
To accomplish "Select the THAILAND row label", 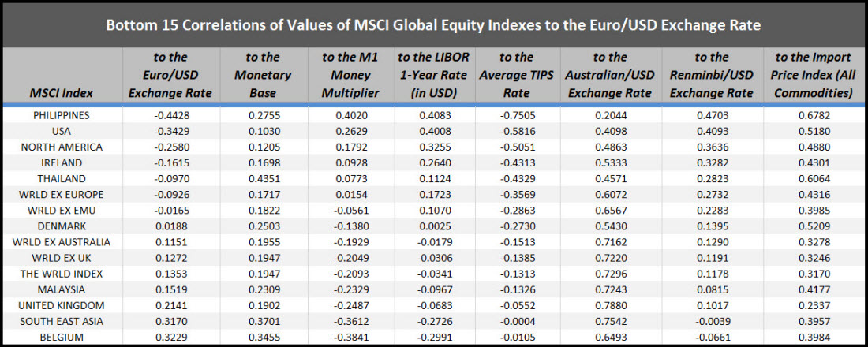I will tap(62, 178).
